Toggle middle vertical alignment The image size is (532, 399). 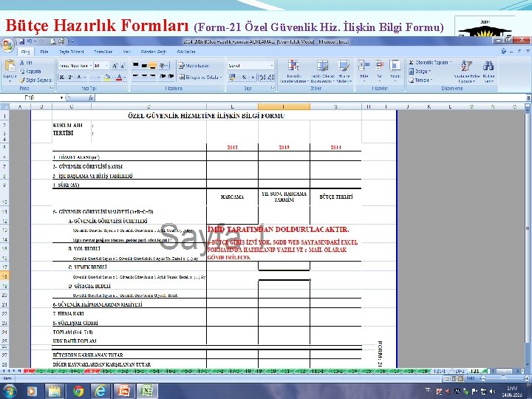pyautogui.click(x=144, y=66)
